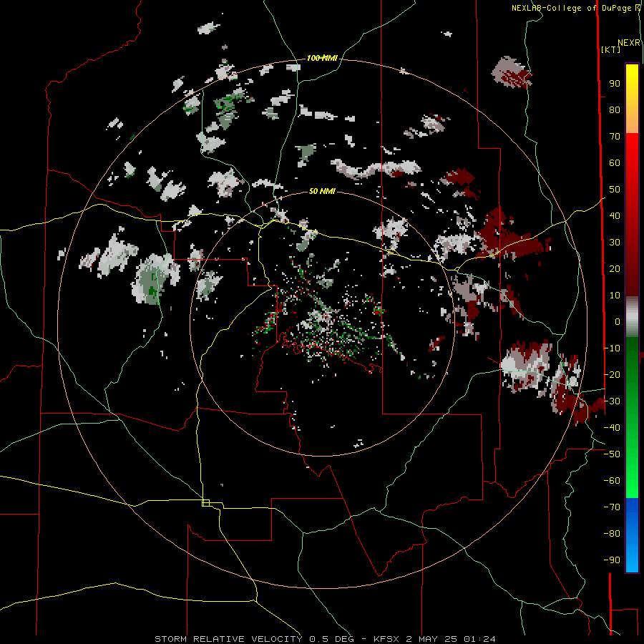Select the -70 value on the velocity scale

coord(612,507)
